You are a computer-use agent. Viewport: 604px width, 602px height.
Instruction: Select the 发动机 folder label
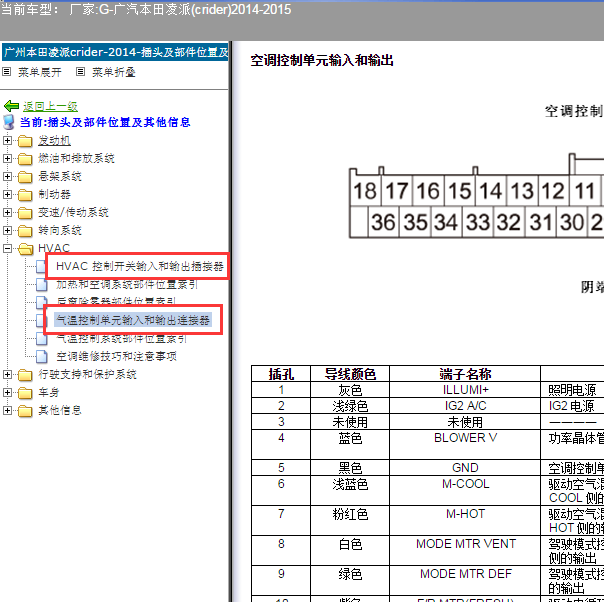click(54, 141)
